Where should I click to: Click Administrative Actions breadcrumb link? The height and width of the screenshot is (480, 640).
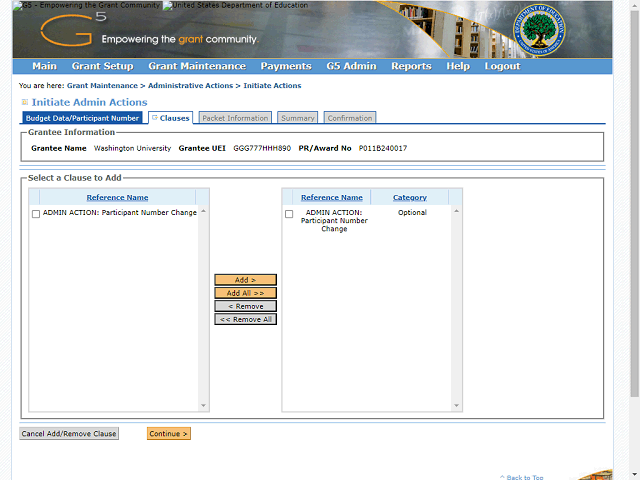190,86
